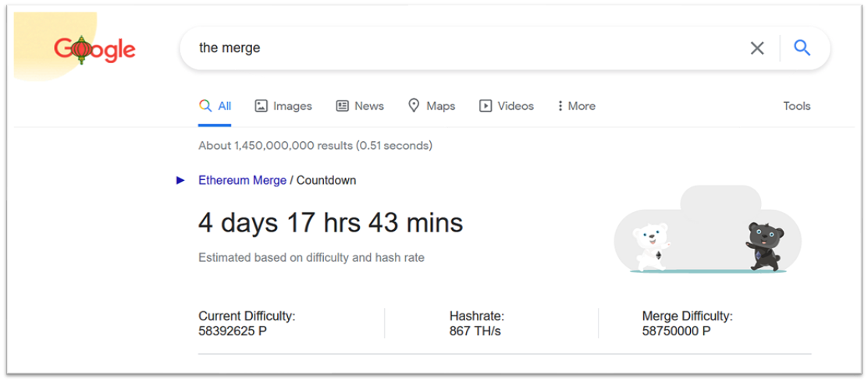Click the black bear illustration
Viewport: 868px width, 382px height.
point(767,246)
